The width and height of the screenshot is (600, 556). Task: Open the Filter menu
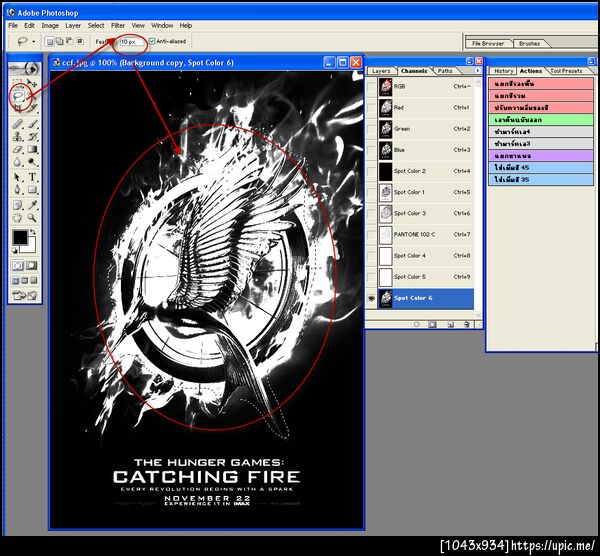[118, 26]
